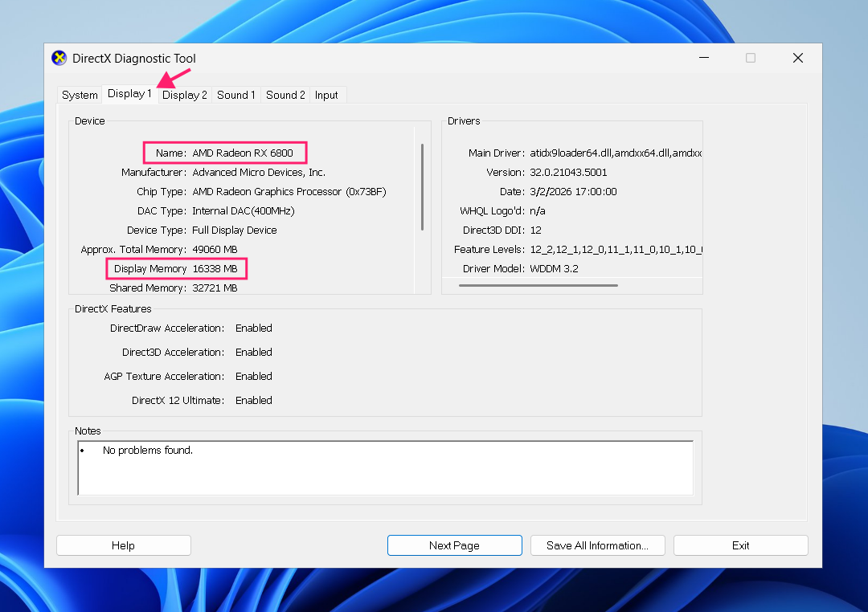Viewport: 868px width, 612px height.
Task: Click the Help button
Action: pyautogui.click(x=124, y=545)
